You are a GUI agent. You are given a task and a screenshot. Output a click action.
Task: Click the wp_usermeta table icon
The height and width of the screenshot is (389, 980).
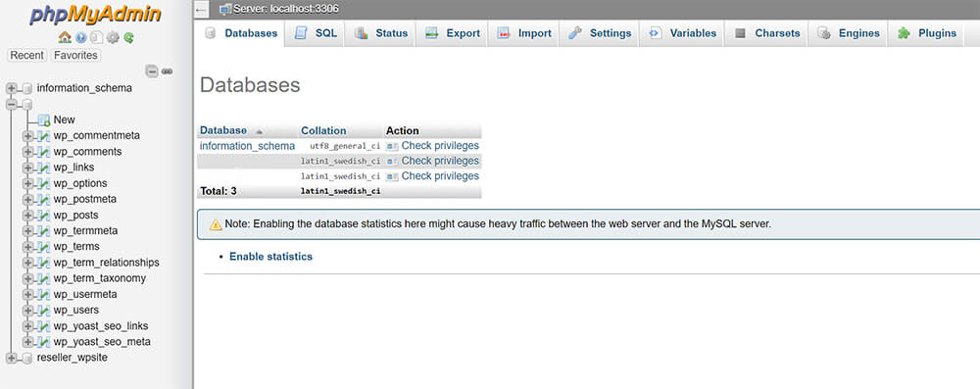click(x=43, y=294)
